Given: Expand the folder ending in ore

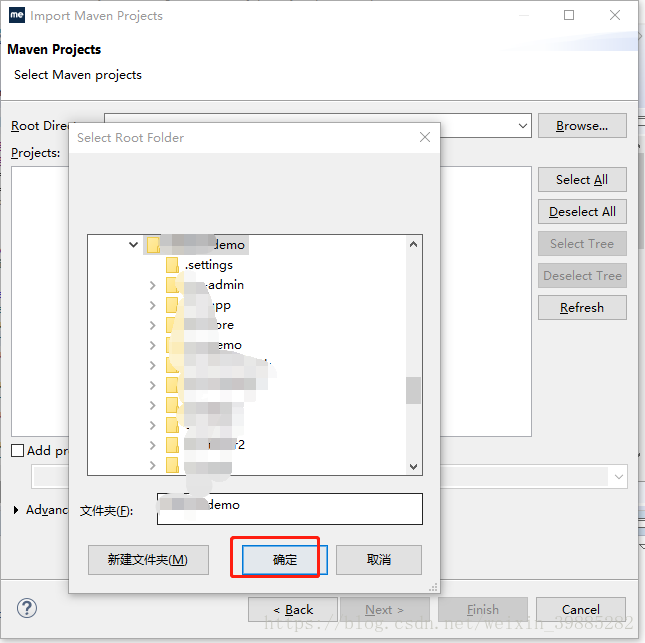Looking at the screenshot, I should pyautogui.click(x=153, y=325).
